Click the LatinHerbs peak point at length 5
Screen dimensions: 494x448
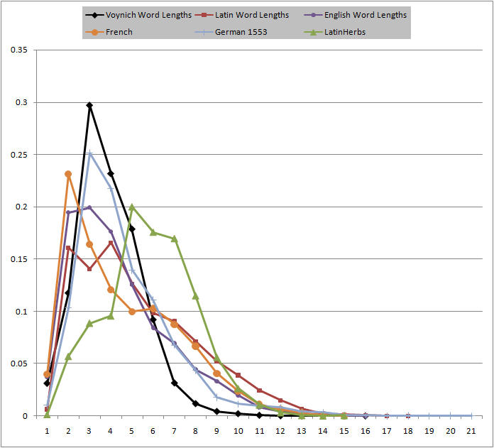tap(131, 207)
